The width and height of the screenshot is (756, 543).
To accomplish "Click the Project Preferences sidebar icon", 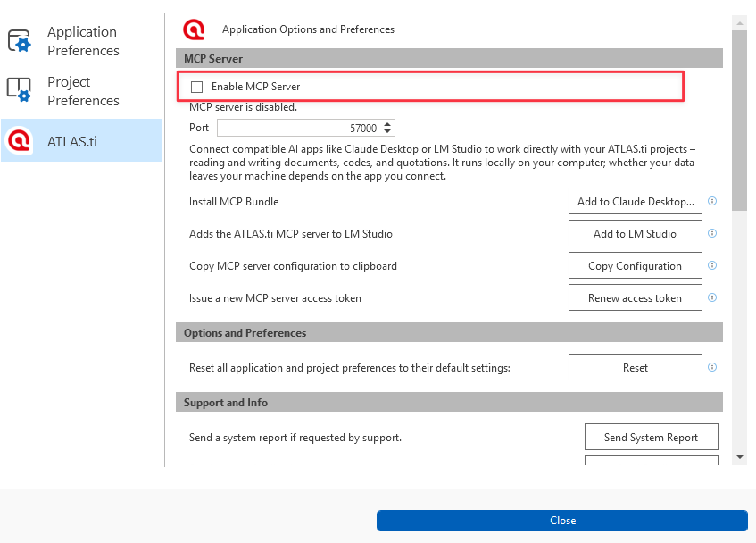I will coord(20,90).
